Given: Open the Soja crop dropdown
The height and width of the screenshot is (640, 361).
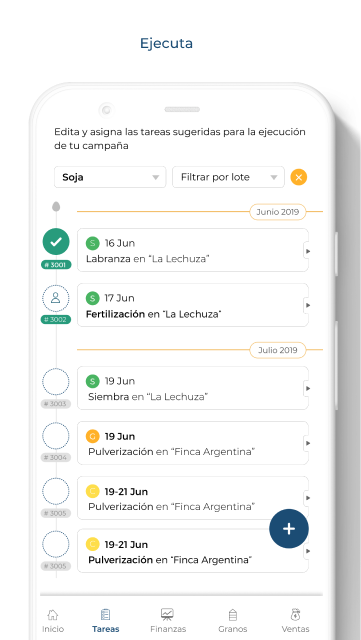Looking at the screenshot, I should click(x=110, y=177).
